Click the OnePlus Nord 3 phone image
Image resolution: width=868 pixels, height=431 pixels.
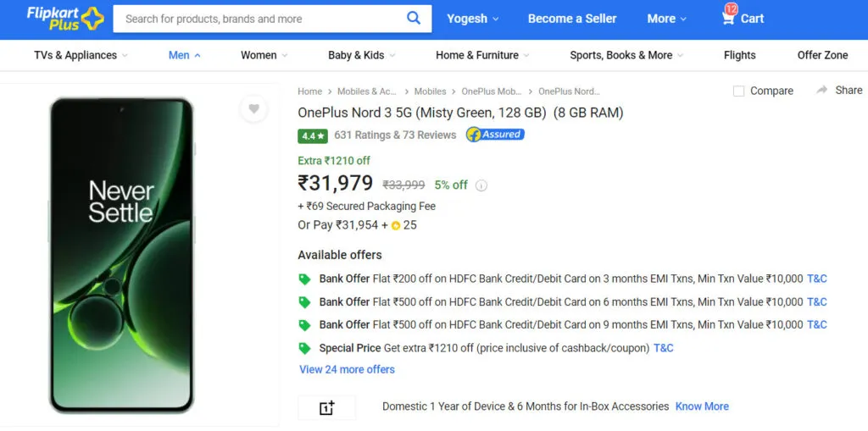121,256
